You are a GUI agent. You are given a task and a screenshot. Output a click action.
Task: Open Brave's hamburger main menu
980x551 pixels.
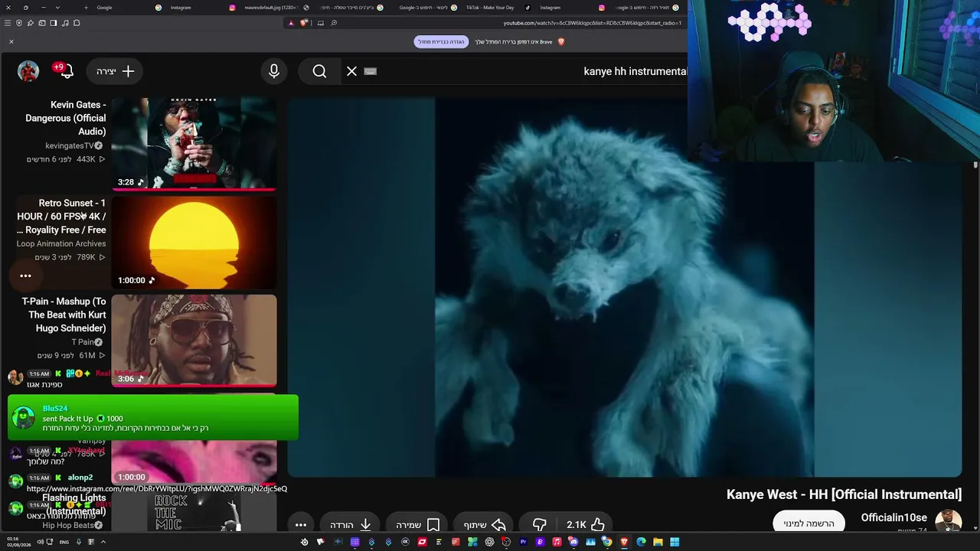[x=8, y=23]
